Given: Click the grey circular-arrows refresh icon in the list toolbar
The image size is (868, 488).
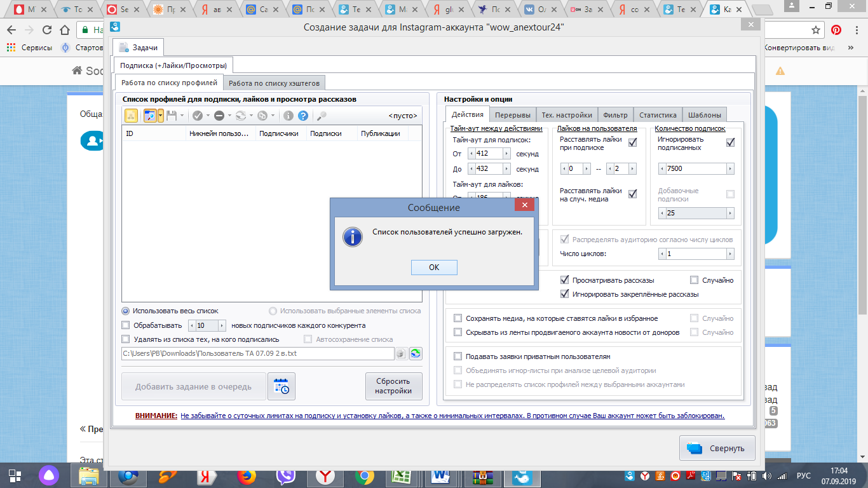Looking at the screenshot, I should (x=241, y=116).
